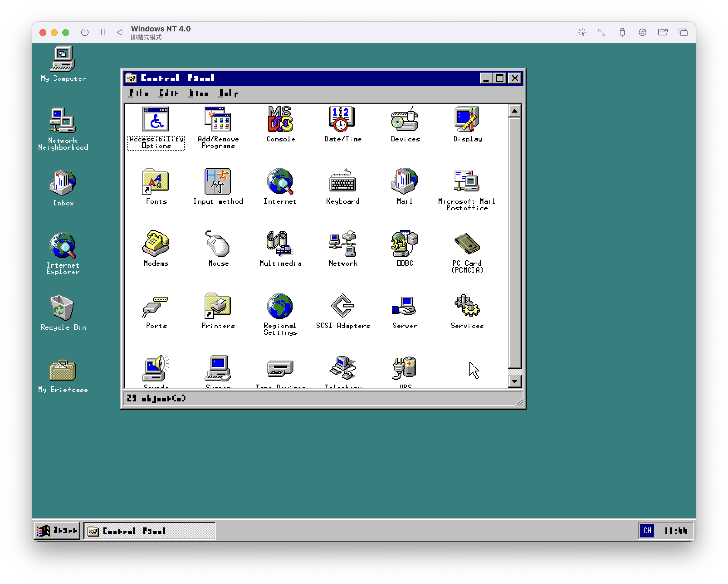The image size is (728, 584).
Task: Open the View menu
Action: (x=198, y=93)
